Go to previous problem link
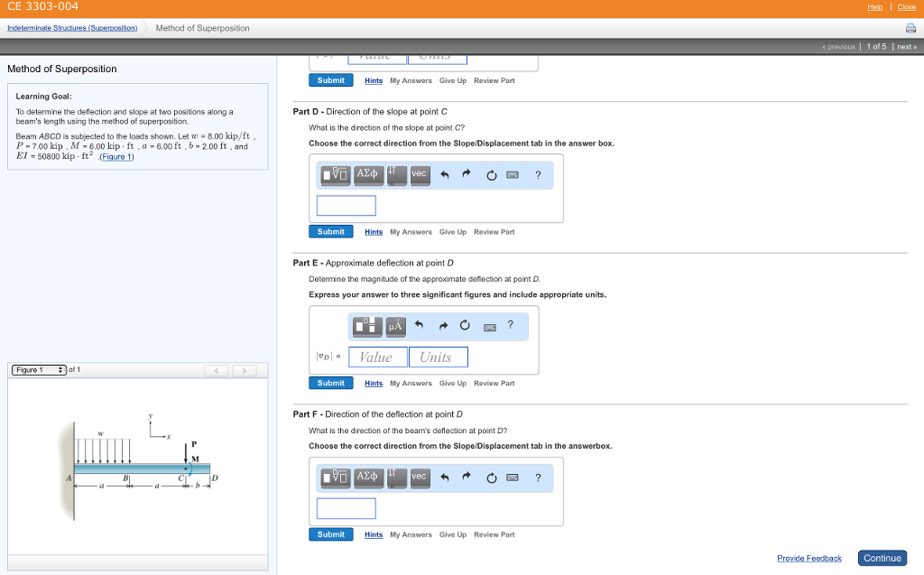 (838, 47)
